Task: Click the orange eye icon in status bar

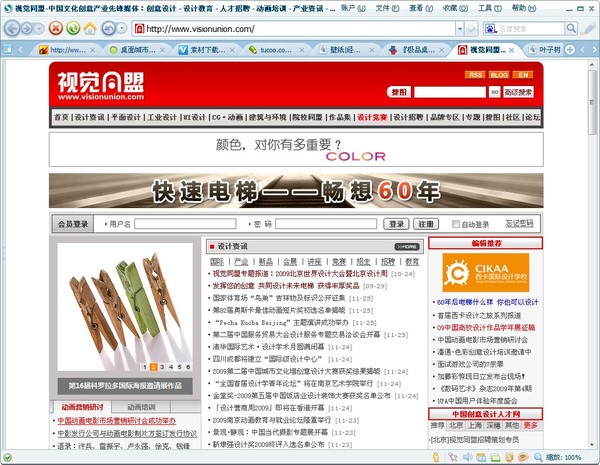Action: pyautogui.click(x=523, y=457)
